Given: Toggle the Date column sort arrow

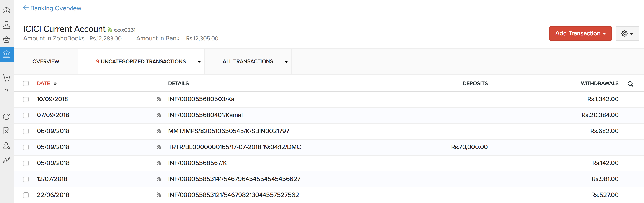Looking at the screenshot, I should tap(55, 84).
